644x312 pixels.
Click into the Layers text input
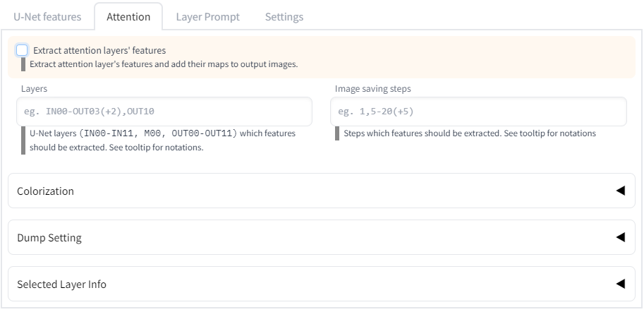tap(164, 112)
